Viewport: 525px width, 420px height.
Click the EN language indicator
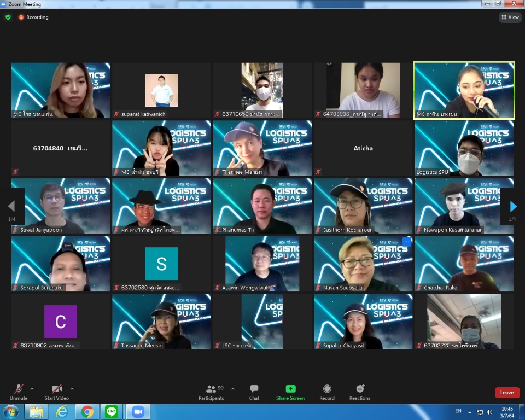click(x=458, y=411)
